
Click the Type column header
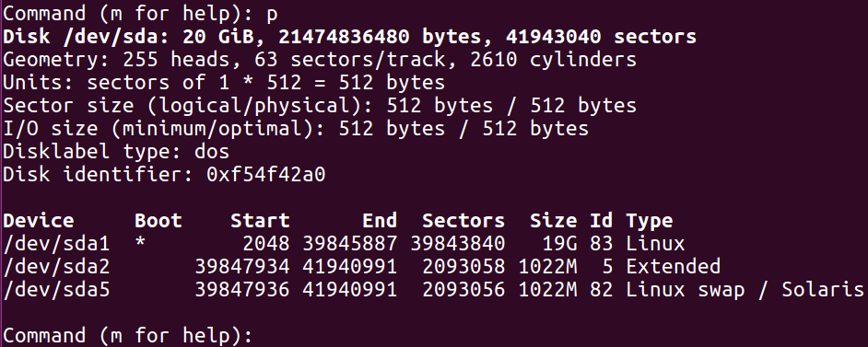click(650, 221)
